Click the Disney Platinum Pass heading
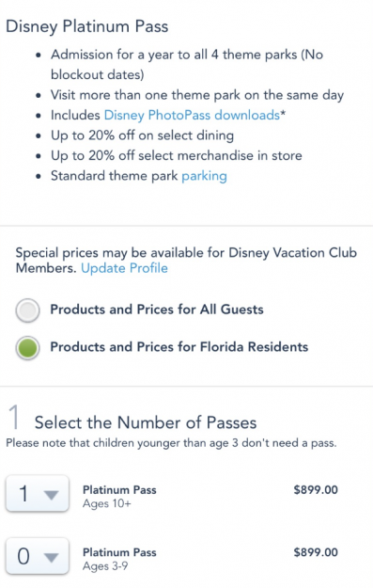Screen dimensions: 373x588 86,26
